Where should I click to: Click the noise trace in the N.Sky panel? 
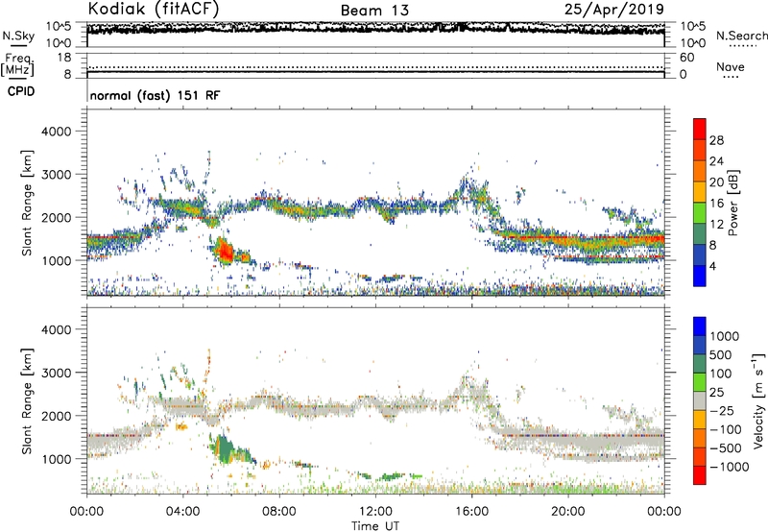(375, 29)
